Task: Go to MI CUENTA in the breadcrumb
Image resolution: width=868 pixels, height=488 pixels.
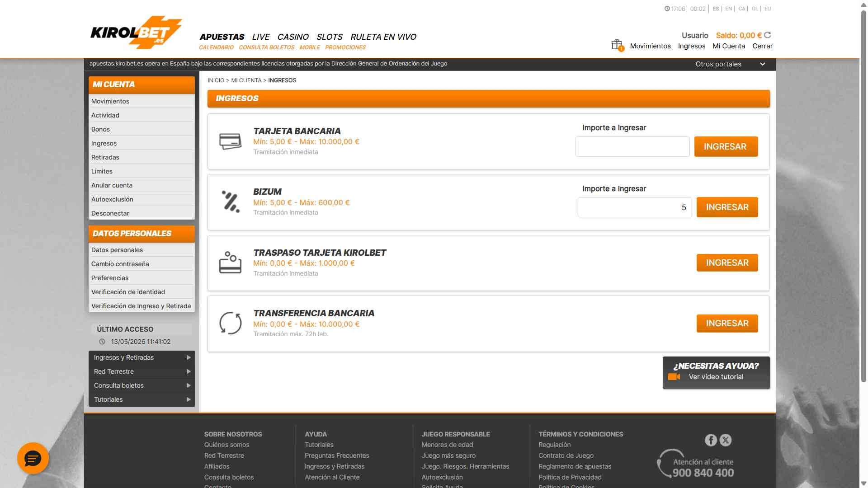Action: (x=246, y=80)
